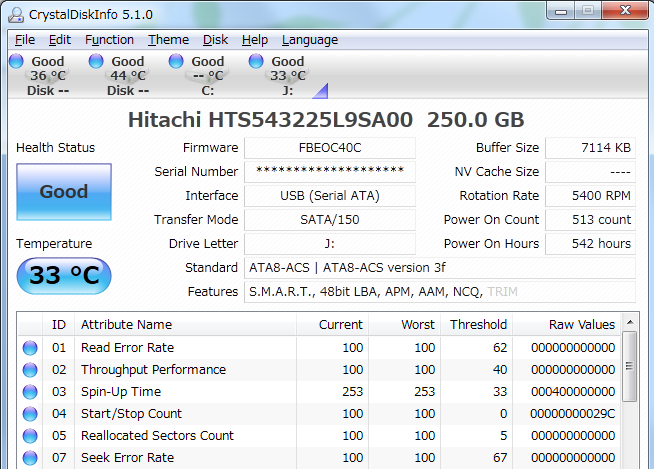
Task: Click the Standard field ATA8-ACS
Action: pos(440,267)
